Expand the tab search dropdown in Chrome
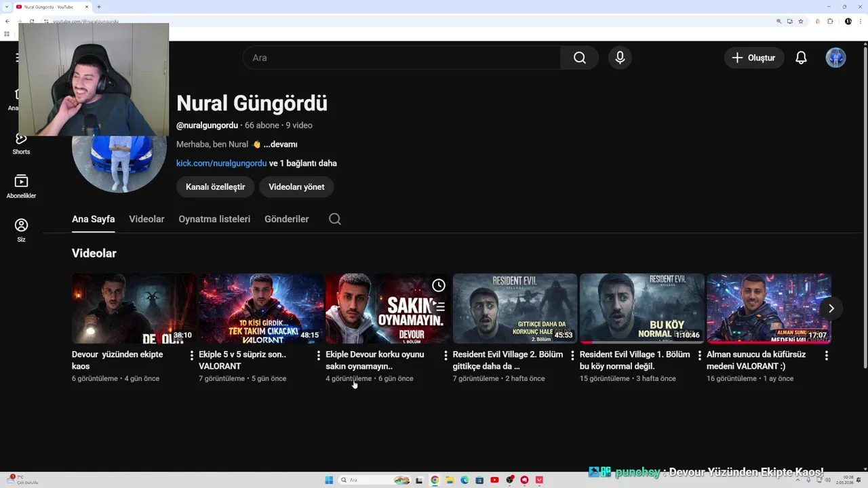Screen dimensions: 868x488 pos(7,7)
